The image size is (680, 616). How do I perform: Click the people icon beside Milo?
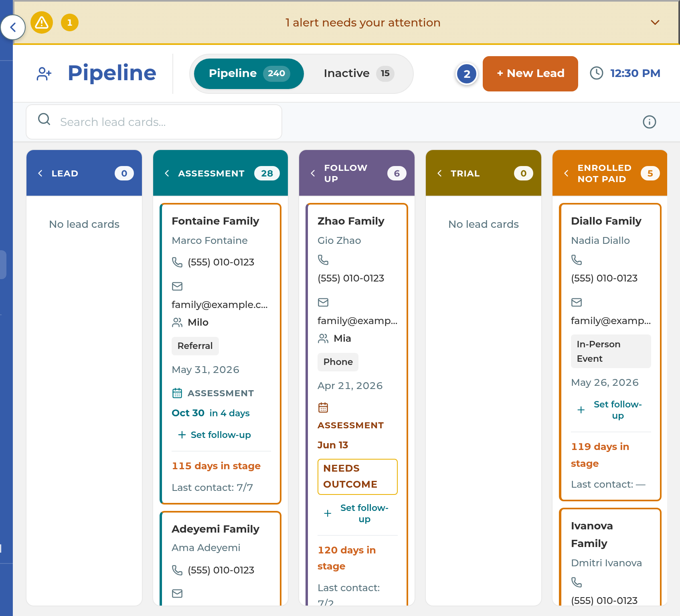coord(177,322)
